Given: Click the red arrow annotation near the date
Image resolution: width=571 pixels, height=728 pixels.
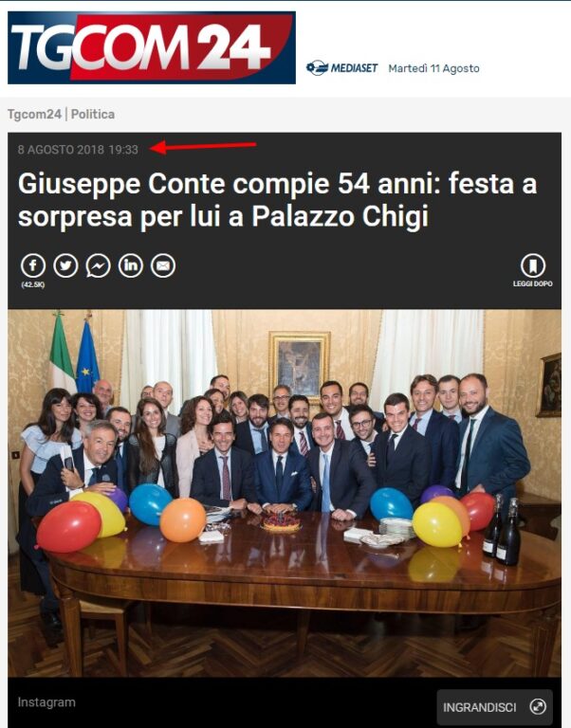Looking at the screenshot, I should click(203, 147).
